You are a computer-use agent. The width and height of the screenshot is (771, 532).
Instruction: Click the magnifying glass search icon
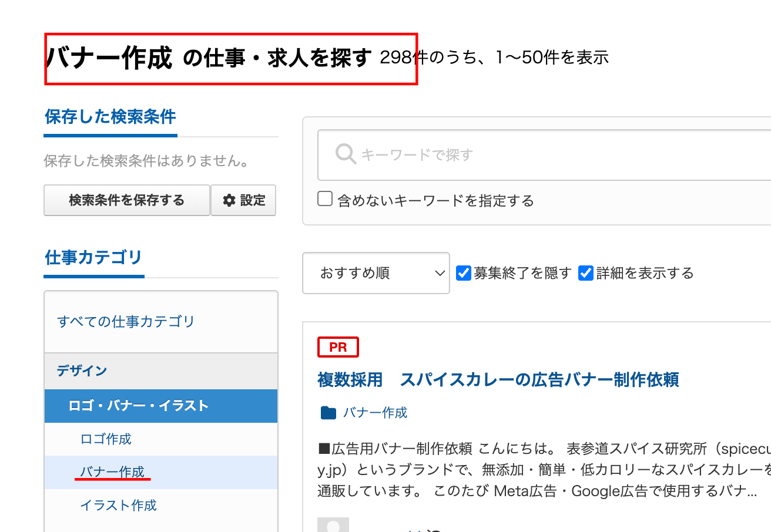point(345,154)
